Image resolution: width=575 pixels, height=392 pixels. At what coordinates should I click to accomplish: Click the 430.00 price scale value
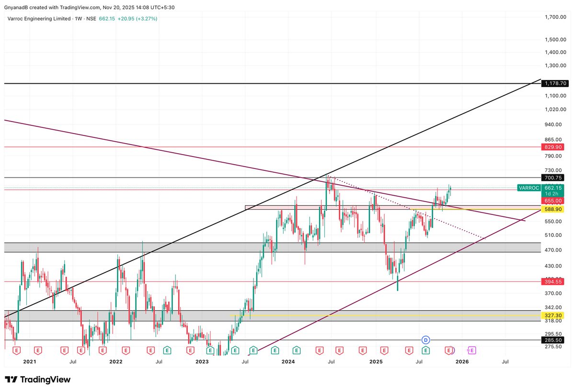click(x=553, y=266)
